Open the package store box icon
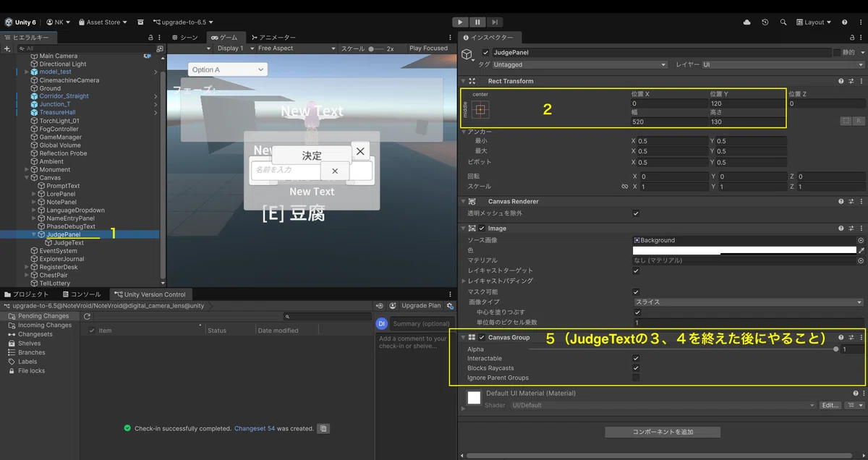Viewport: 868px width, 460px height. tap(140, 22)
